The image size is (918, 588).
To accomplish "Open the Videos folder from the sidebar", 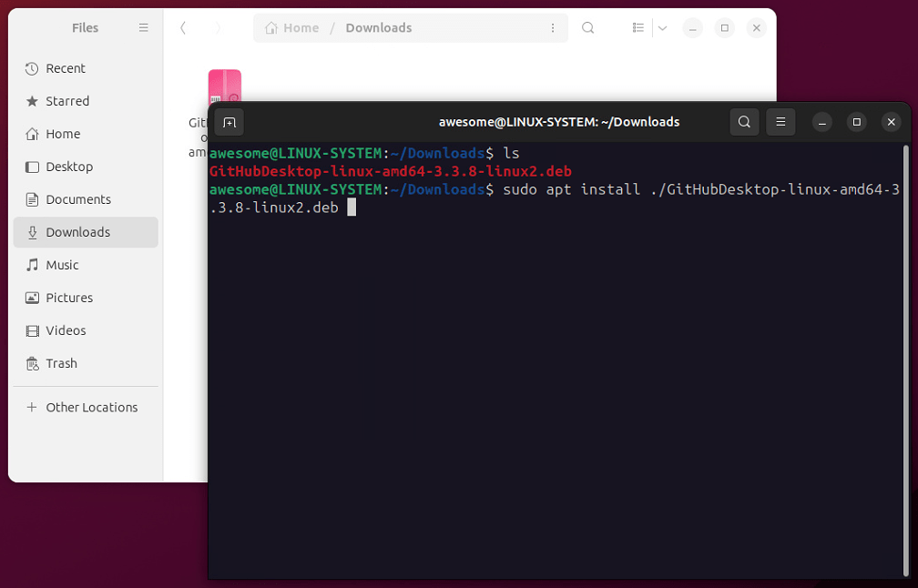I will [64, 330].
